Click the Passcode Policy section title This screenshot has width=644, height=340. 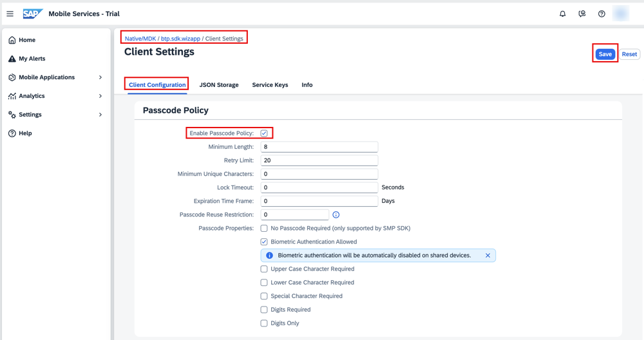176,111
